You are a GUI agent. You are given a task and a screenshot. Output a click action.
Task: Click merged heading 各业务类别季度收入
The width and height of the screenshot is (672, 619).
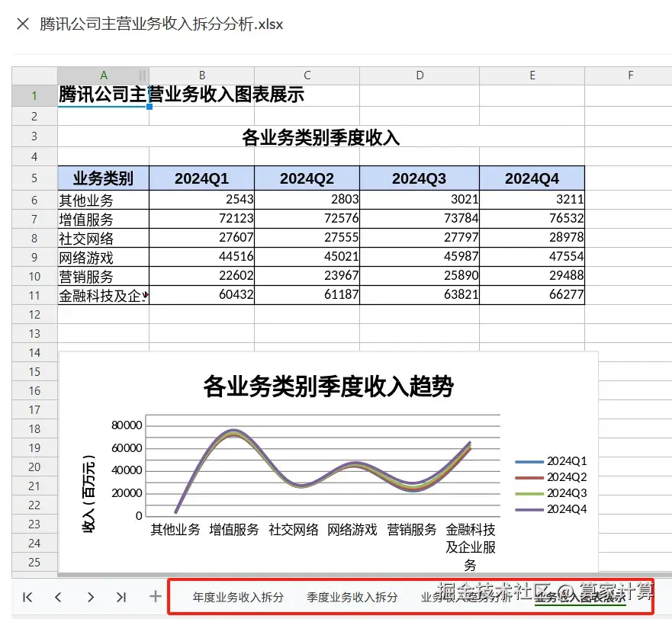click(x=321, y=137)
